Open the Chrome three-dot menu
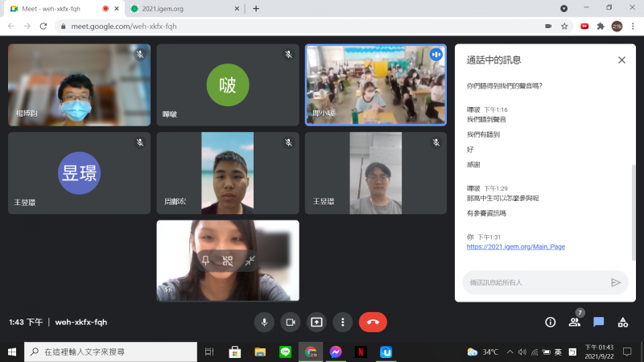 click(x=633, y=26)
